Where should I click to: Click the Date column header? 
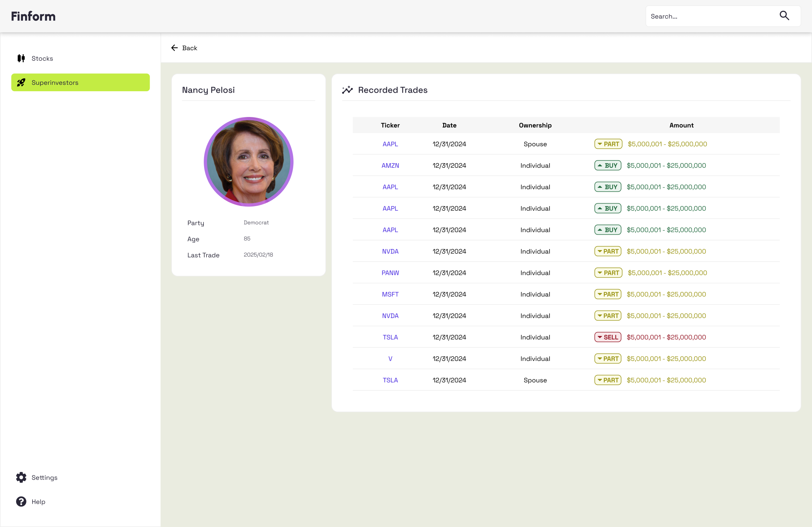[449, 125]
